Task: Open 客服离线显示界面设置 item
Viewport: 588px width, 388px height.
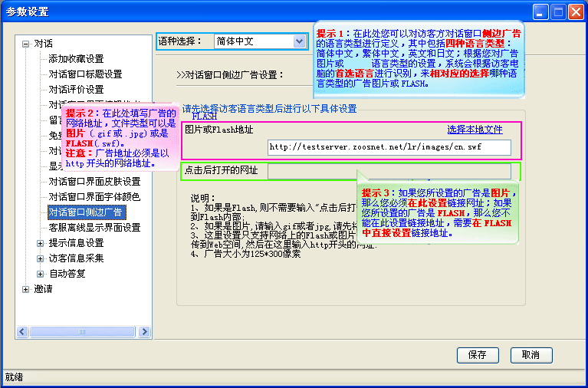Action: point(94,228)
